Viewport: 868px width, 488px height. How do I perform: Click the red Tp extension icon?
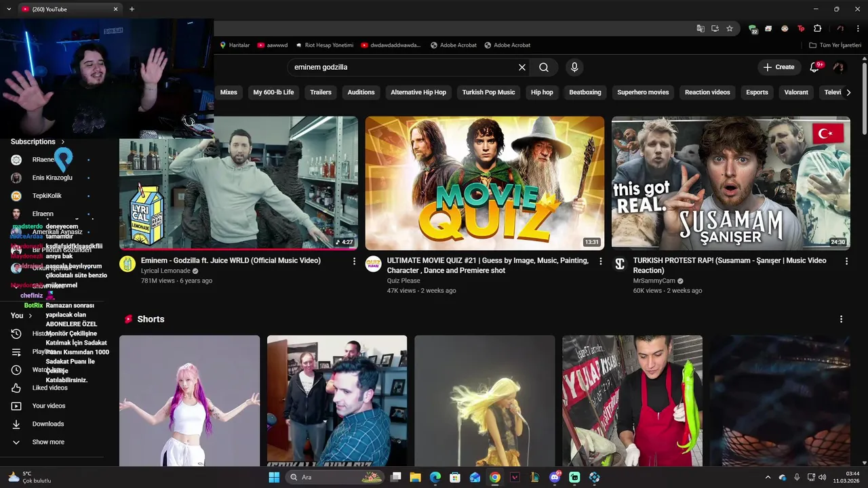click(x=801, y=28)
